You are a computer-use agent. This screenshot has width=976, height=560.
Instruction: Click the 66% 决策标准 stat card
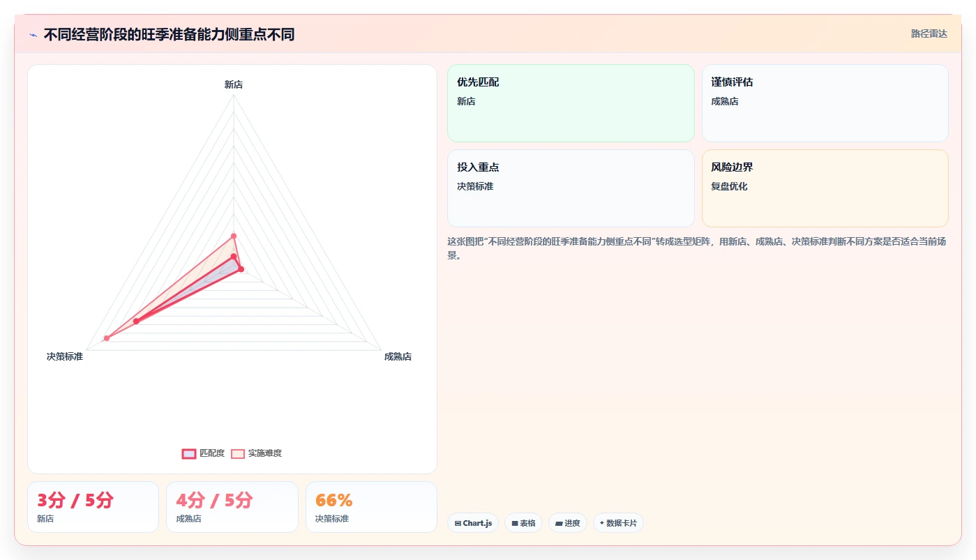(x=371, y=507)
